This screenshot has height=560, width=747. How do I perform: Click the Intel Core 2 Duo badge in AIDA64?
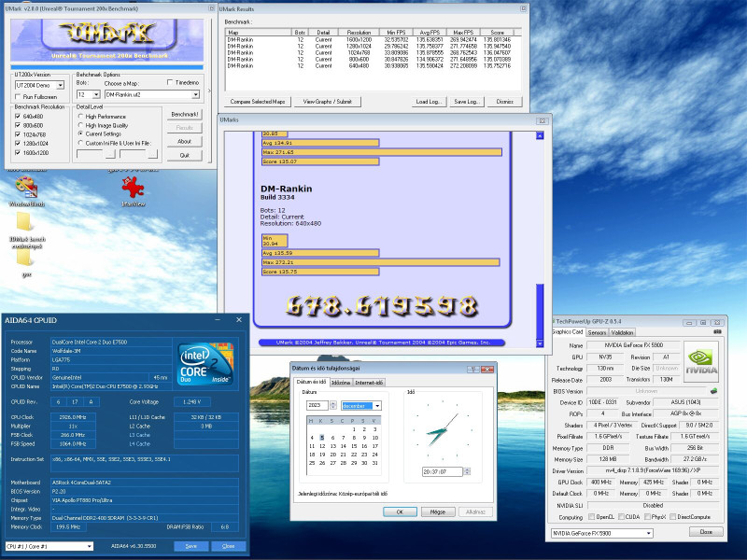click(205, 363)
